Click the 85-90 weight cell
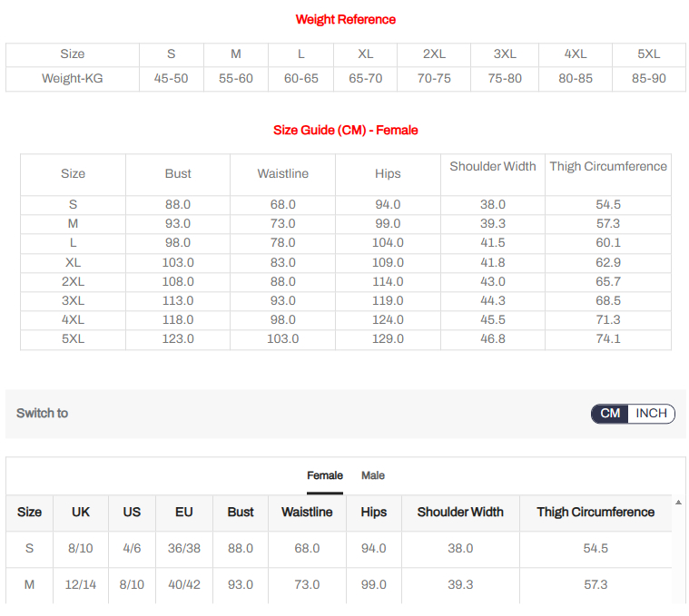This screenshot has height=616, width=689. [x=648, y=79]
